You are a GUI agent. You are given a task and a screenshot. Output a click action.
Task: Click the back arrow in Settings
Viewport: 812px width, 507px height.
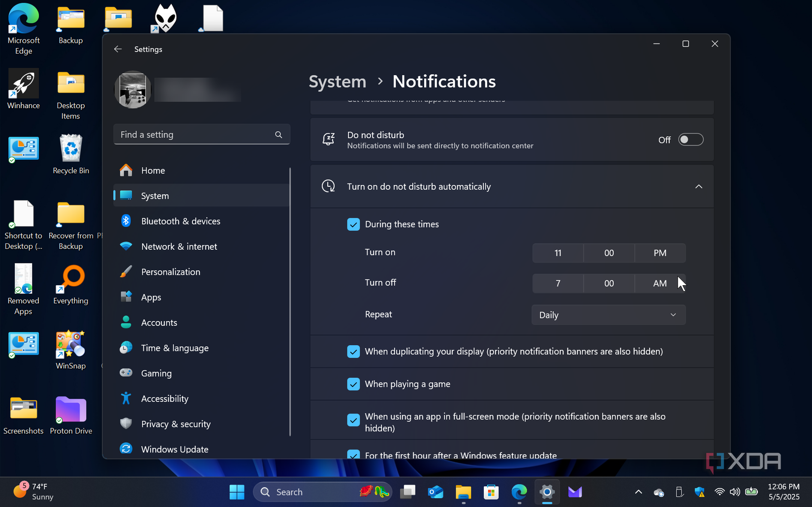(x=118, y=49)
